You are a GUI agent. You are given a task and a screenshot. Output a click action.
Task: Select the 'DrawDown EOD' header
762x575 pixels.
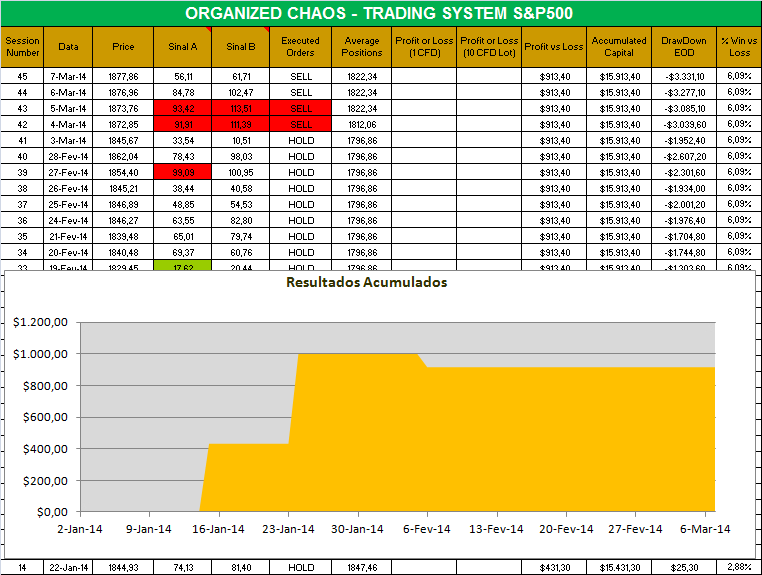click(684, 47)
